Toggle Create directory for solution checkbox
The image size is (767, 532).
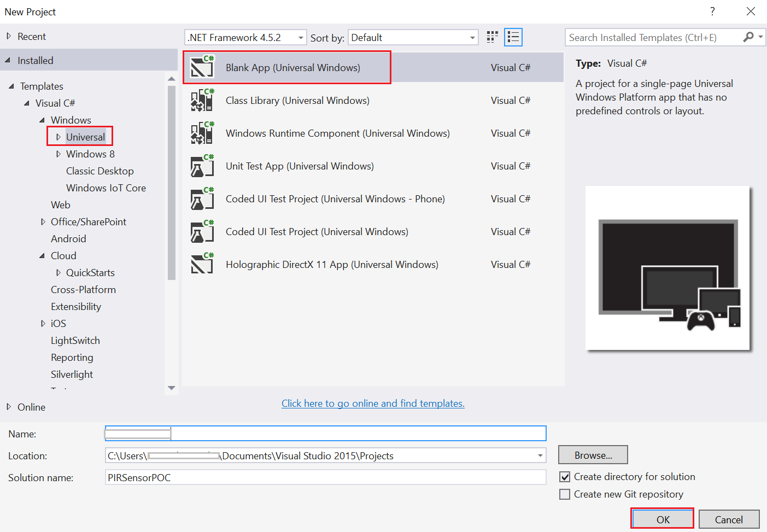[x=565, y=477]
